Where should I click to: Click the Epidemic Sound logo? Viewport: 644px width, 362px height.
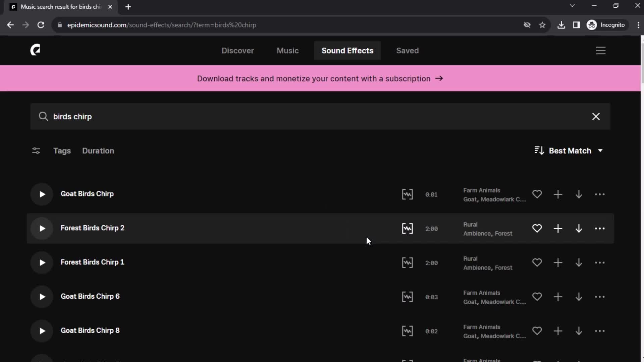pos(35,50)
